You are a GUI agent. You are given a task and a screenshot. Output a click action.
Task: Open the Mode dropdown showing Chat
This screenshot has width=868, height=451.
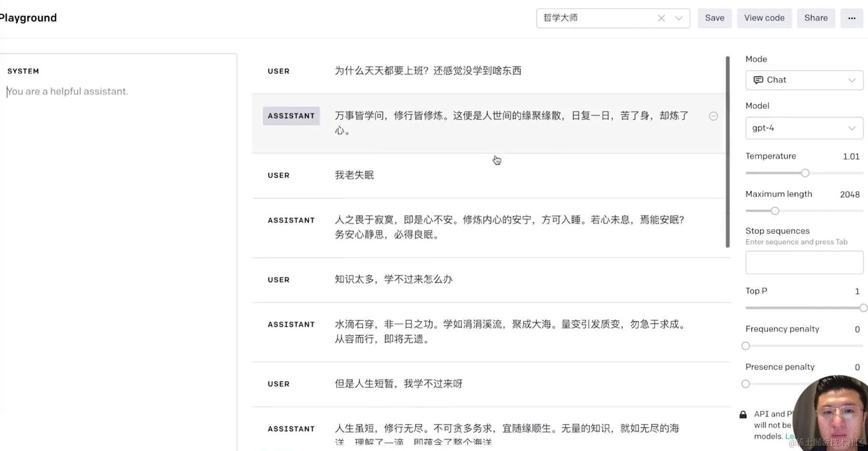pyautogui.click(x=804, y=80)
